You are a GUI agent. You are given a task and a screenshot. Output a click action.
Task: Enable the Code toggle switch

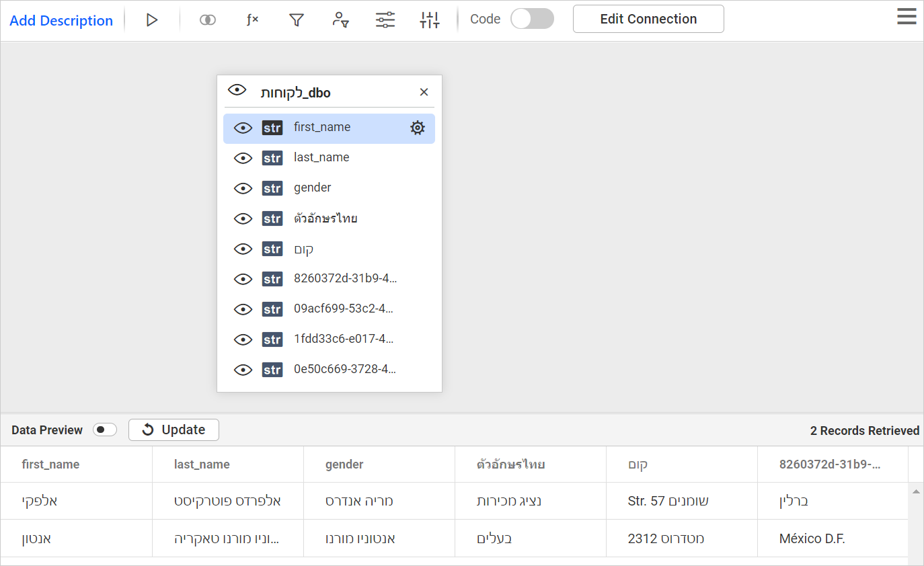532,19
